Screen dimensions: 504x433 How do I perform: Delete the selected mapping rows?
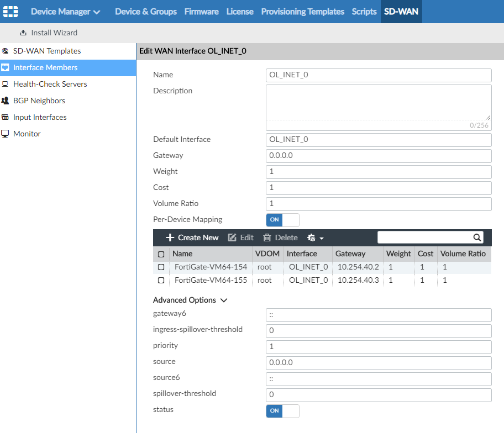coord(280,237)
